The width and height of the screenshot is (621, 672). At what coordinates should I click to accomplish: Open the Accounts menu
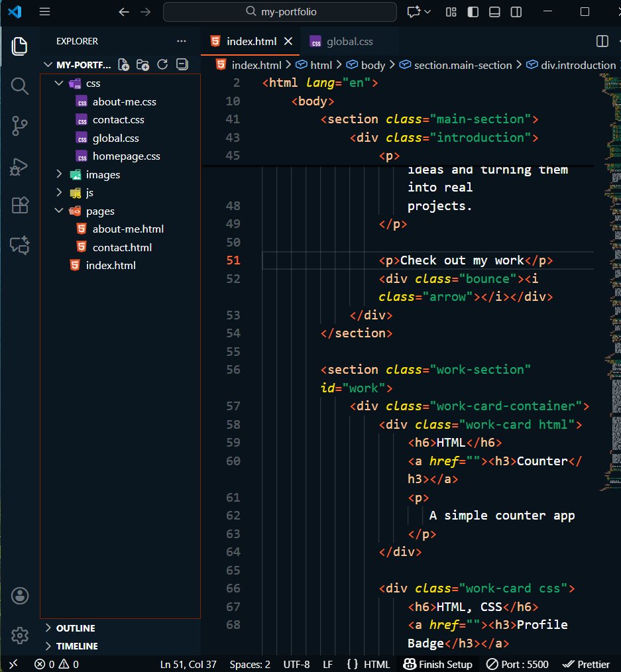pos(20,596)
